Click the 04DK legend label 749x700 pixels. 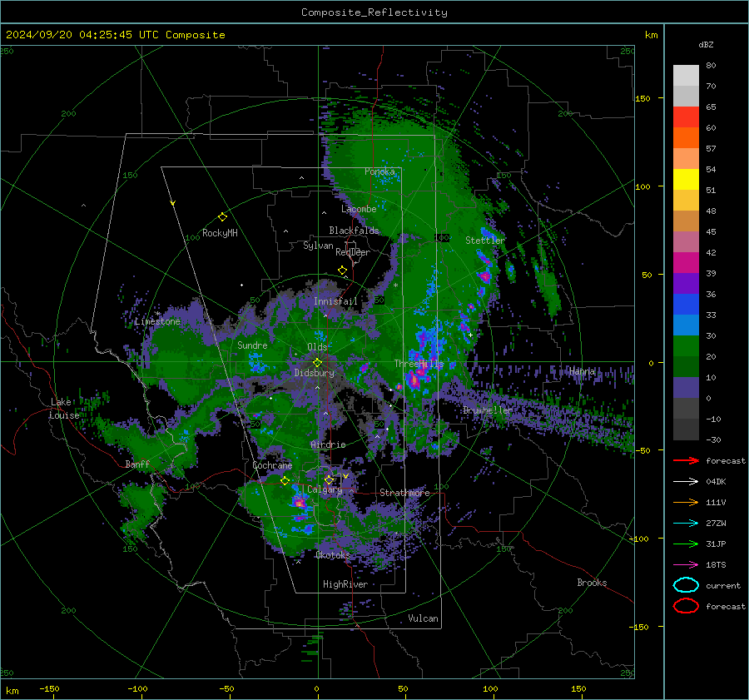coord(716,482)
